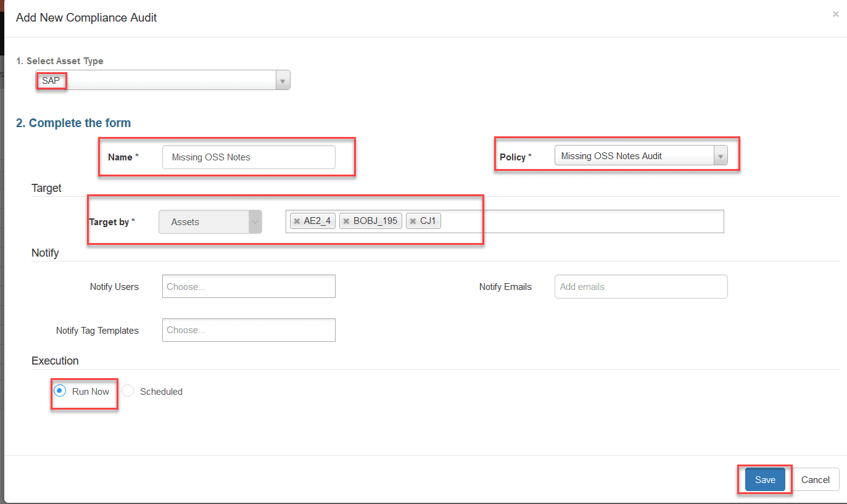
Task: Click the Save button
Action: tap(764, 480)
